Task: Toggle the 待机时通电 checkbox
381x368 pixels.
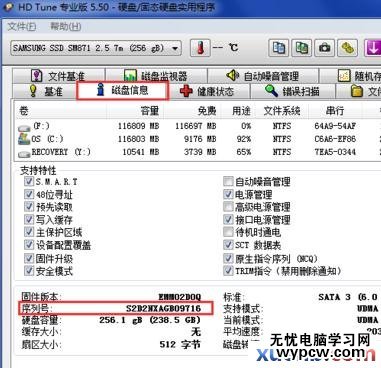Action: coord(228,232)
